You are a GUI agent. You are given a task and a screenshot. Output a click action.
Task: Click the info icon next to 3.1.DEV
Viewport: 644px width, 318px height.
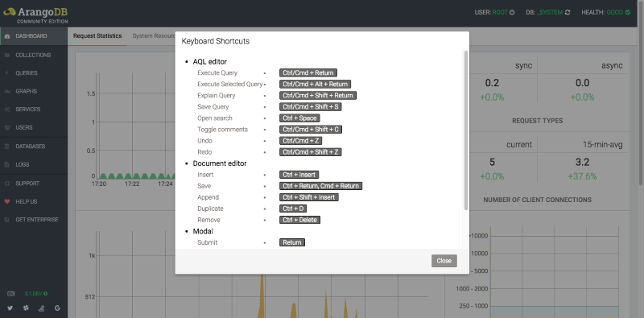pos(45,294)
